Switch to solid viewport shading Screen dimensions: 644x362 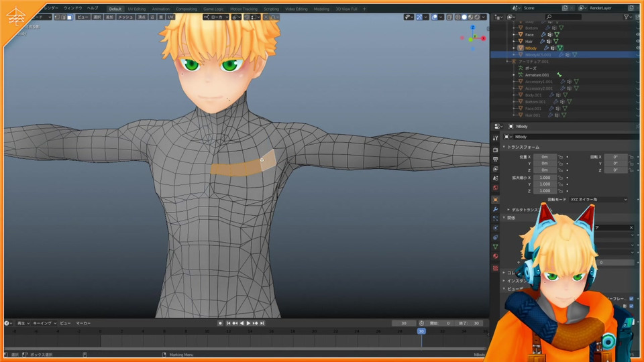[464, 17]
